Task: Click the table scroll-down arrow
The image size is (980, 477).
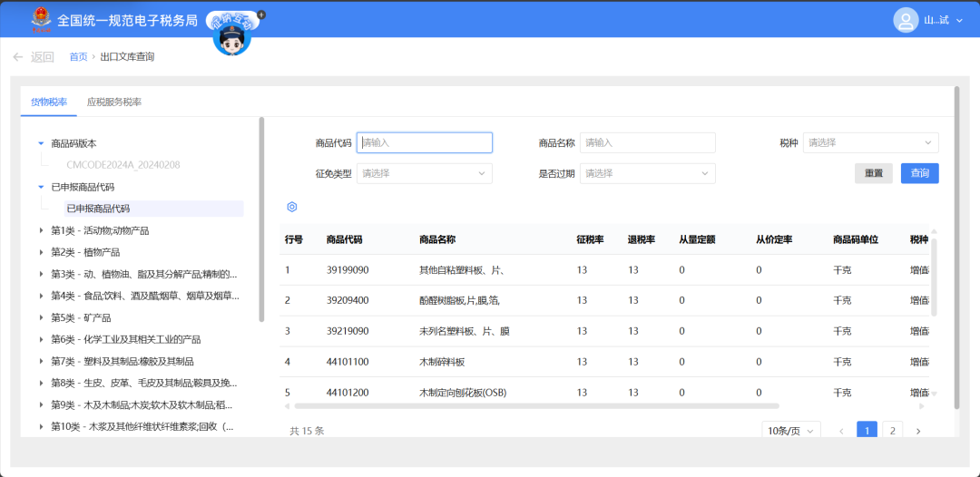Action: click(x=934, y=394)
